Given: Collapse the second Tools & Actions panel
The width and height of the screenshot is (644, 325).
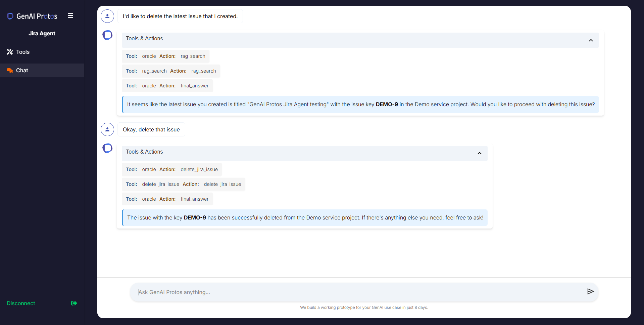Looking at the screenshot, I should (x=480, y=153).
